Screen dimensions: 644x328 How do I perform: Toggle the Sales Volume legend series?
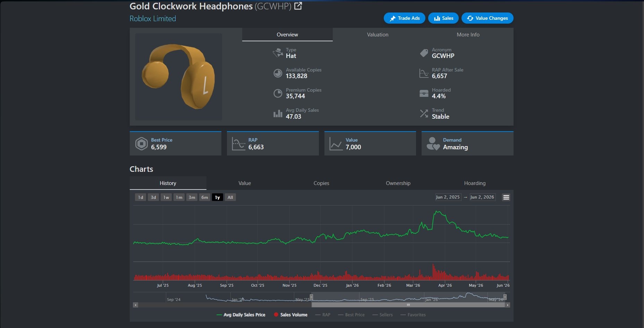pyautogui.click(x=291, y=315)
